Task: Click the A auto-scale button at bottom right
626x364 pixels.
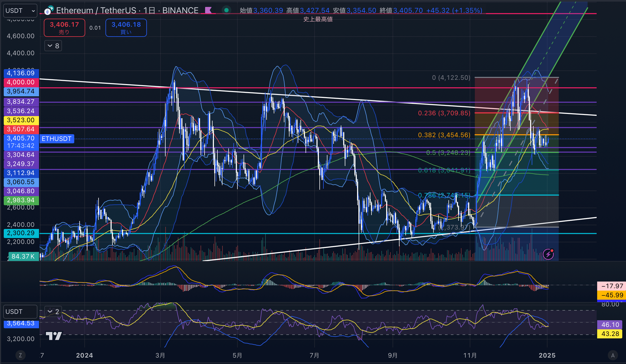Action: coord(613,355)
